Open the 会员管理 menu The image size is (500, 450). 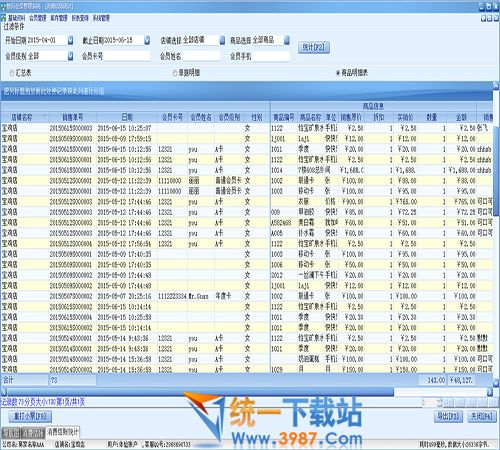click(x=37, y=18)
